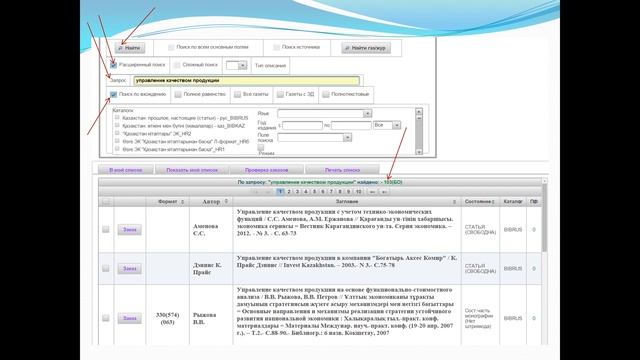The width and height of the screenshot is (640, 360).
Task: Enable Газеты с ЭД checkbox
Action: (x=280, y=94)
